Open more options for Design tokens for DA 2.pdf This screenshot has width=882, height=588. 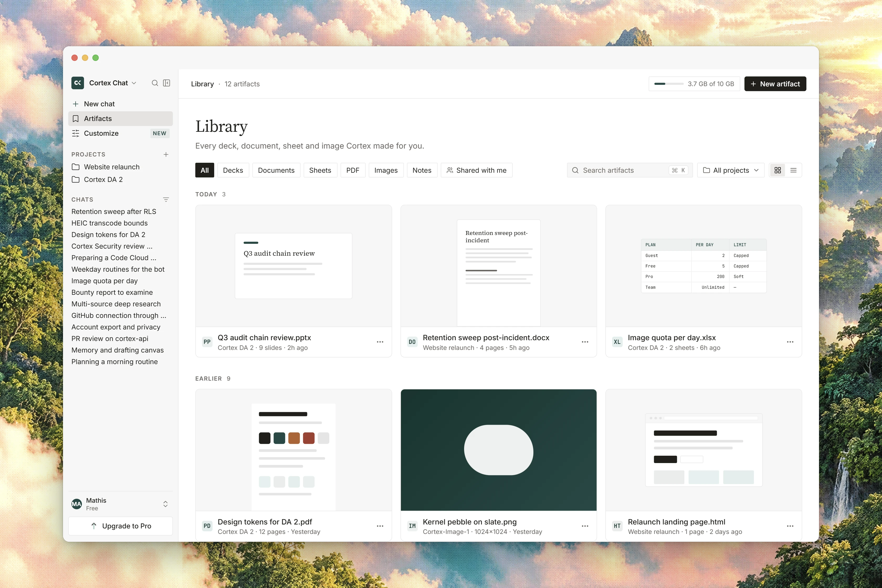(380, 526)
